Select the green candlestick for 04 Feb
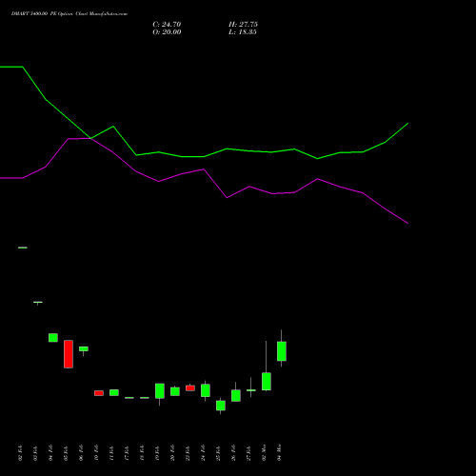Viewport: 476px width, 476px height. pos(53,338)
